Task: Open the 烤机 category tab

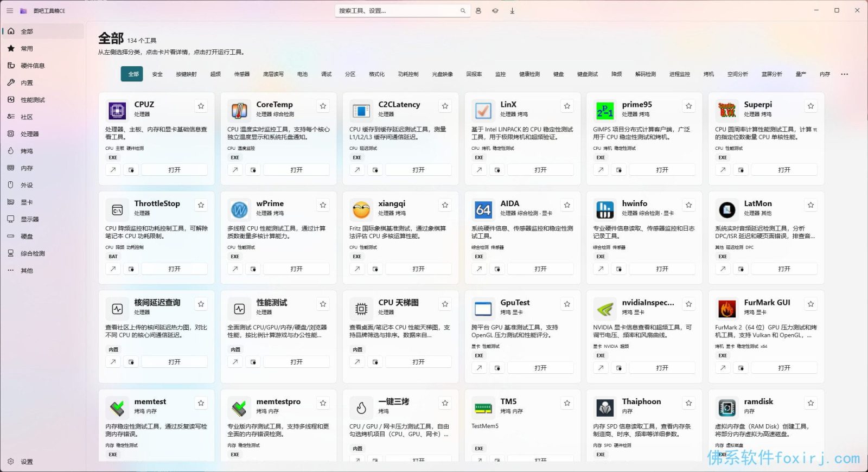Action: pyautogui.click(x=709, y=74)
